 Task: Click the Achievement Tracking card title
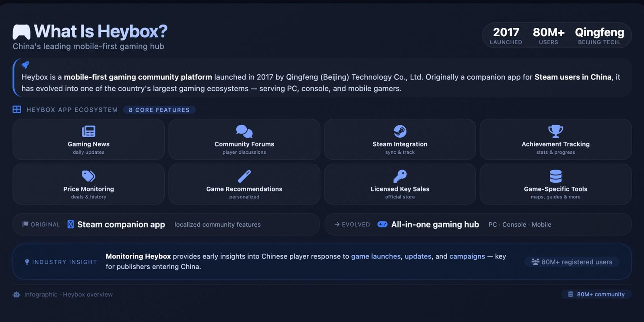click(x=556, y=144)
